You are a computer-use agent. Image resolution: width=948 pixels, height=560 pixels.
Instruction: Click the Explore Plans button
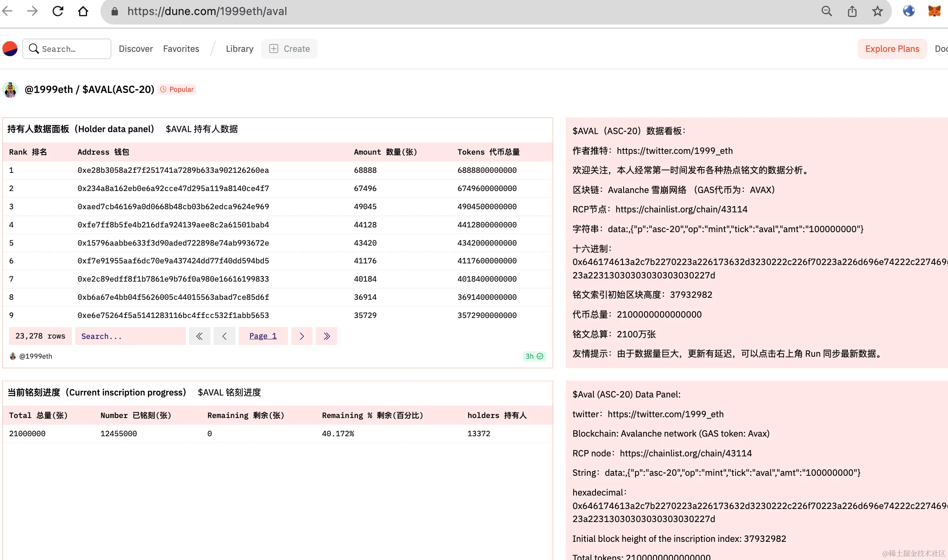[x=892, y=49]
